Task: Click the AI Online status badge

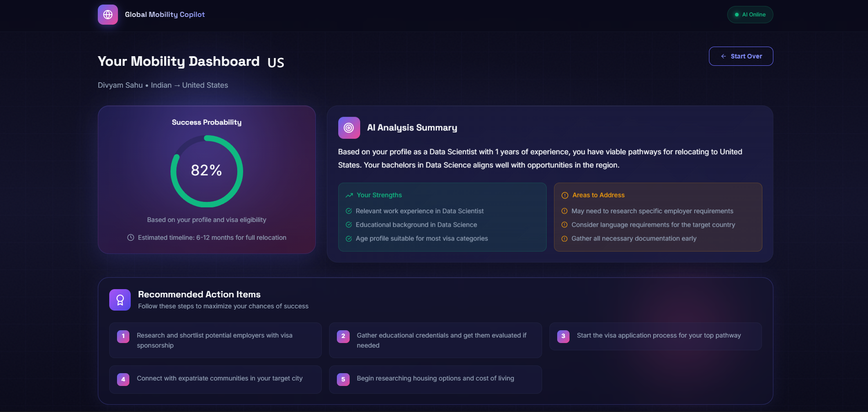Action: (x=750, y=15)
